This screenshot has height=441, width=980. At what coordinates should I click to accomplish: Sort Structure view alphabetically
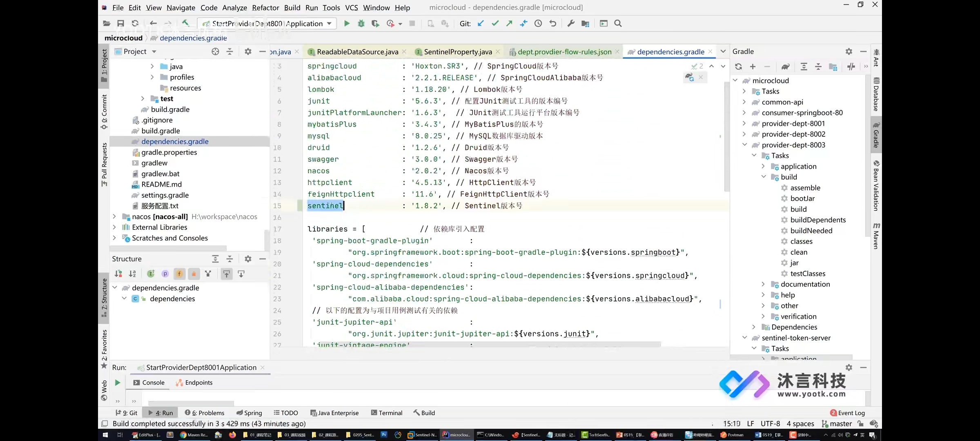[x=132, y=274]
